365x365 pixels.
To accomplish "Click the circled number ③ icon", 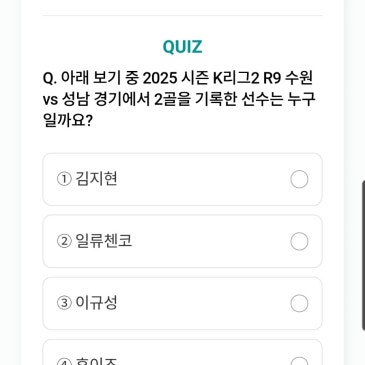I will pyautogui.click(x=64, y=303).
